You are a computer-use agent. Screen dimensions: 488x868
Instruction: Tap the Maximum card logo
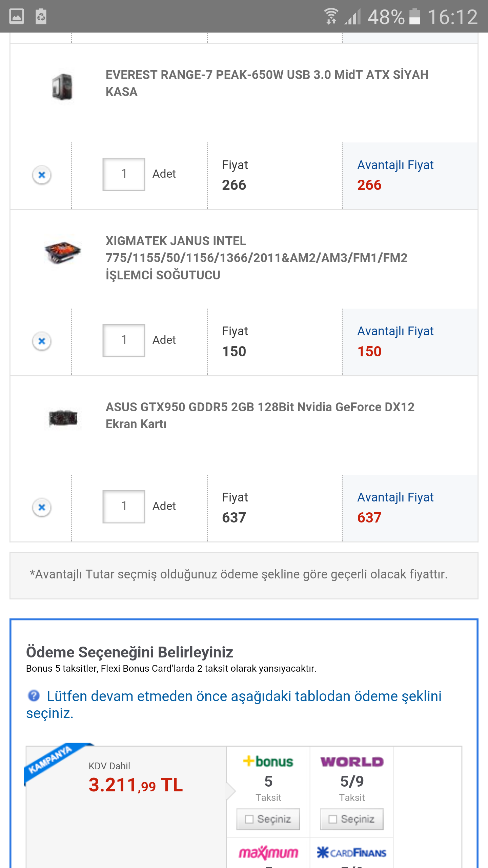coord(268,852)
